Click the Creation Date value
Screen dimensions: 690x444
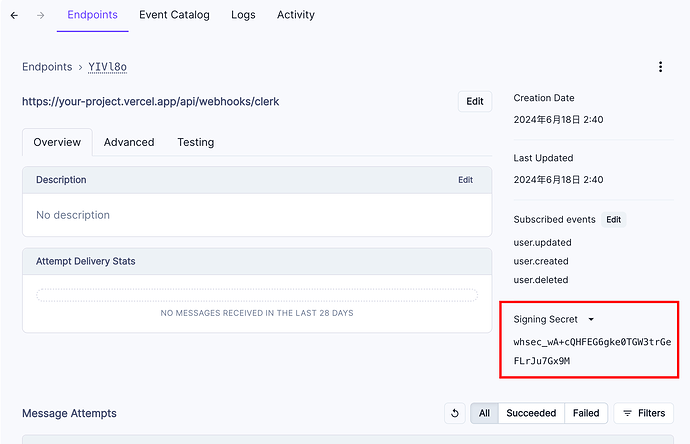(558, 120)
